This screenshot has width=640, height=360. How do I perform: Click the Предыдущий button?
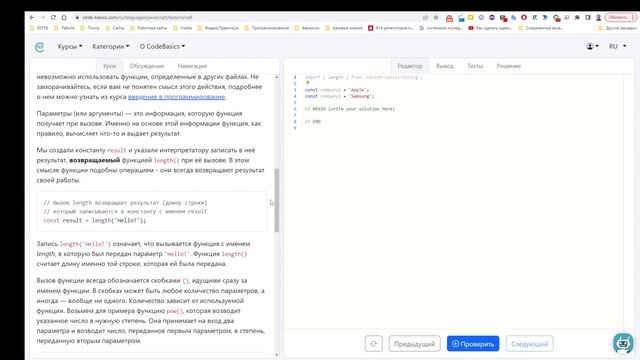coord(414,344)
